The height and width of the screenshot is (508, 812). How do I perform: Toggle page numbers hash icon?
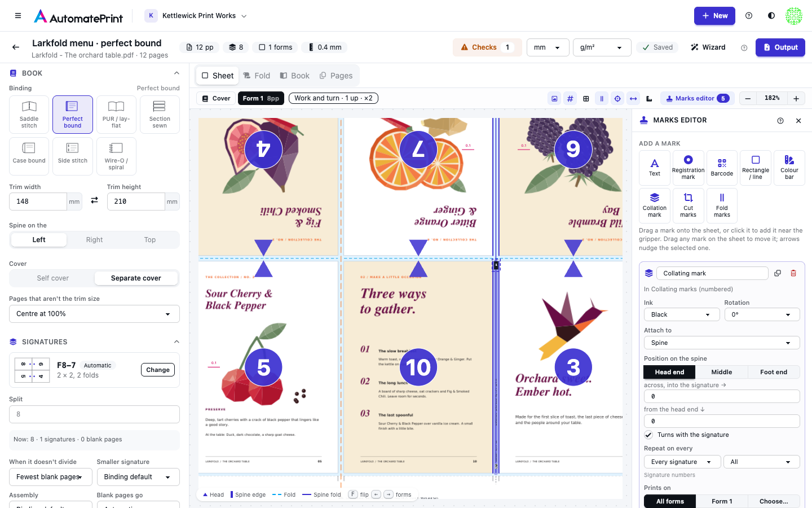(x=570, y=99)
